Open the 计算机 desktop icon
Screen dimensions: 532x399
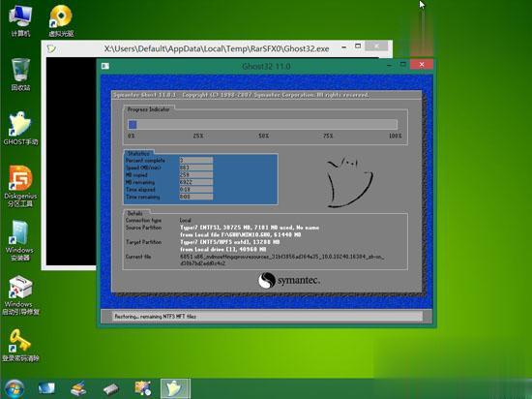20,20
